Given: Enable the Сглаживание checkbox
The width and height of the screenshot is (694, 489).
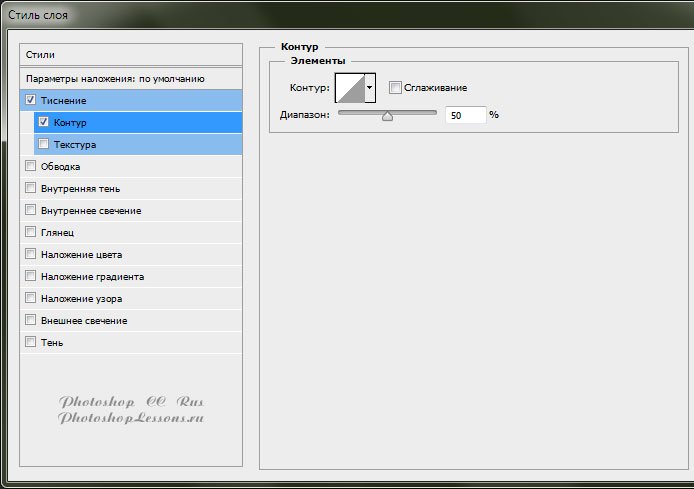Looking at the screenshot, I should pyautogui.click(x=395, y=88).
